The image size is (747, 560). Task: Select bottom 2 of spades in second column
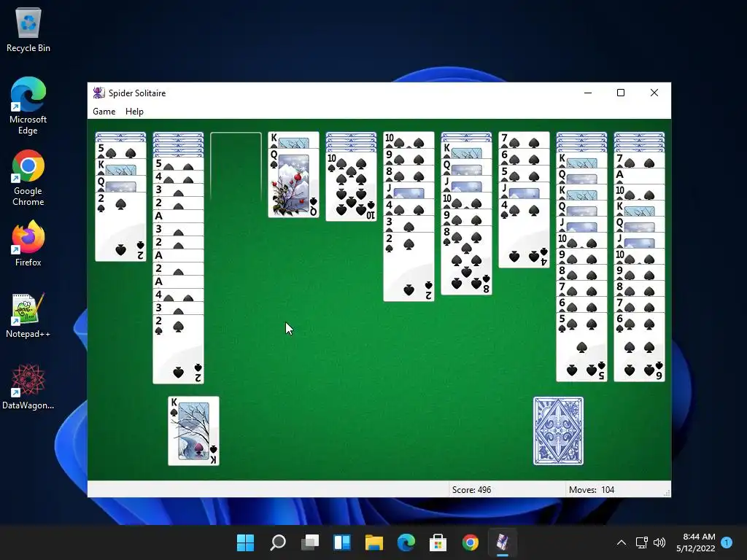point(178,349)
